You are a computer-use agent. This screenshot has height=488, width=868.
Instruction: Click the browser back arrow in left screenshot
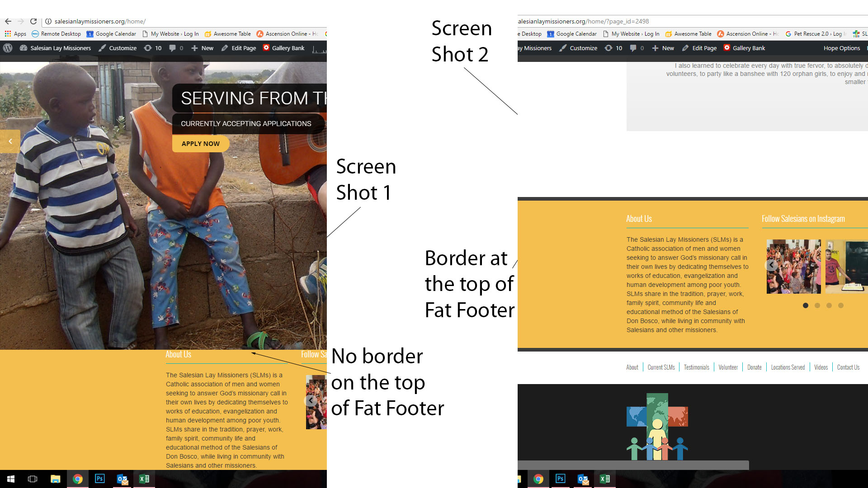point(8,21)
